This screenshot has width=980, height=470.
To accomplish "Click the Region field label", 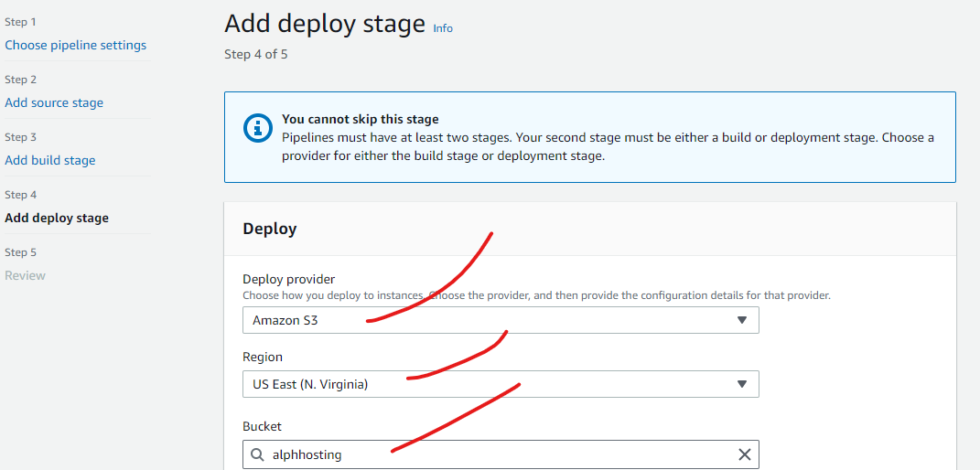I will click(x=263, y=357).
